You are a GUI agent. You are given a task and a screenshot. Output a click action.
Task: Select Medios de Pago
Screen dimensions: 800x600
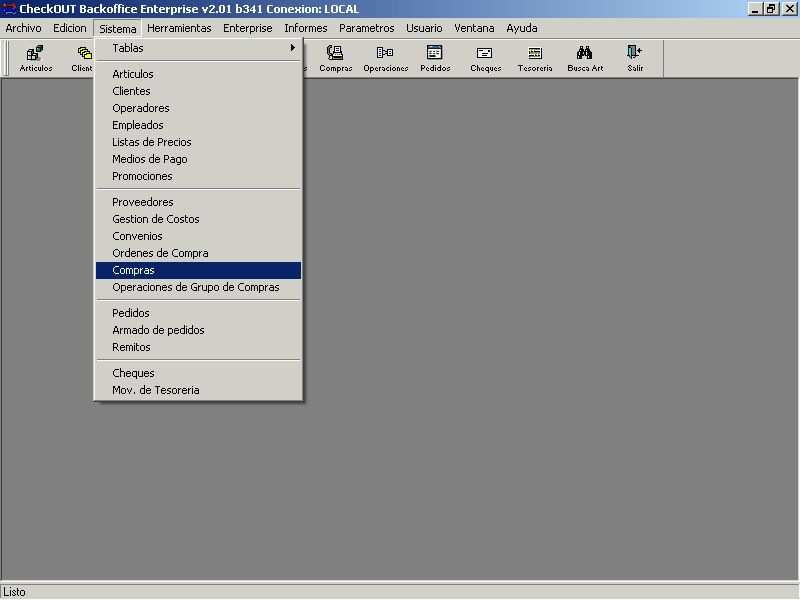point(198,159)
